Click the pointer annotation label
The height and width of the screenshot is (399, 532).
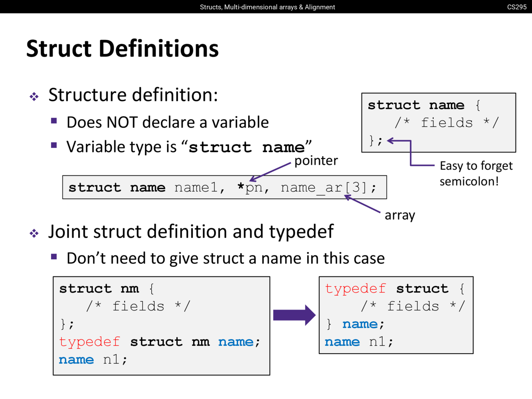pos(316,160)
